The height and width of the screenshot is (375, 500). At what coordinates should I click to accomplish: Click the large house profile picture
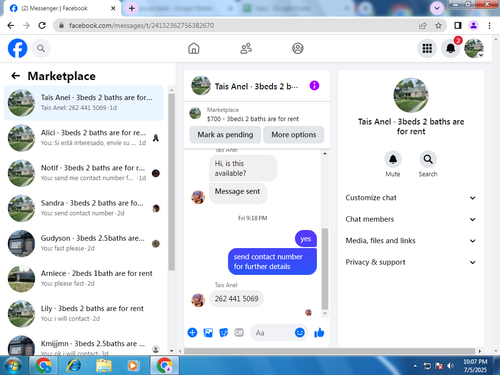[x=411, y=95]
